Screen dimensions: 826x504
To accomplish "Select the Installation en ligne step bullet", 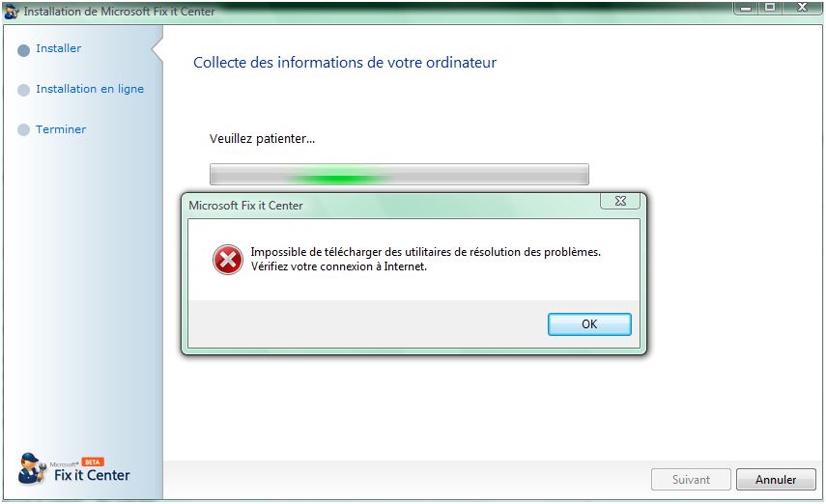I will pos(24,90).
